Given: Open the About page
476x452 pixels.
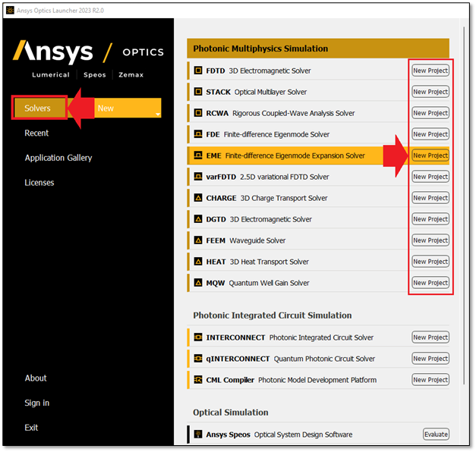Looking at the screenshot, I should (36, 378).
